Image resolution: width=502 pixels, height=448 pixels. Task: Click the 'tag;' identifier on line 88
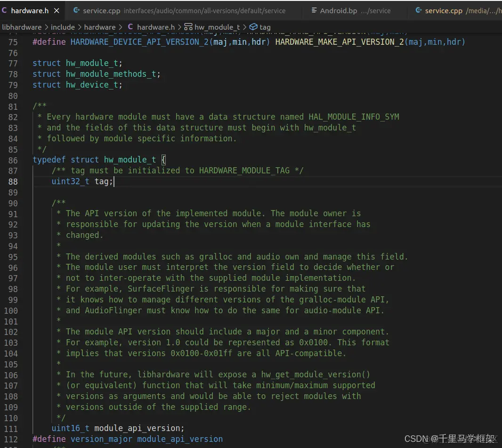tap(104, 181)
